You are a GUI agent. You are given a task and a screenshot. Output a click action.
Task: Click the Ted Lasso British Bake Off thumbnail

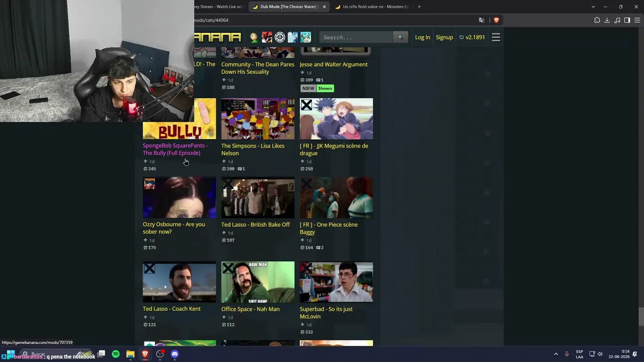click(x=258, y=198)
